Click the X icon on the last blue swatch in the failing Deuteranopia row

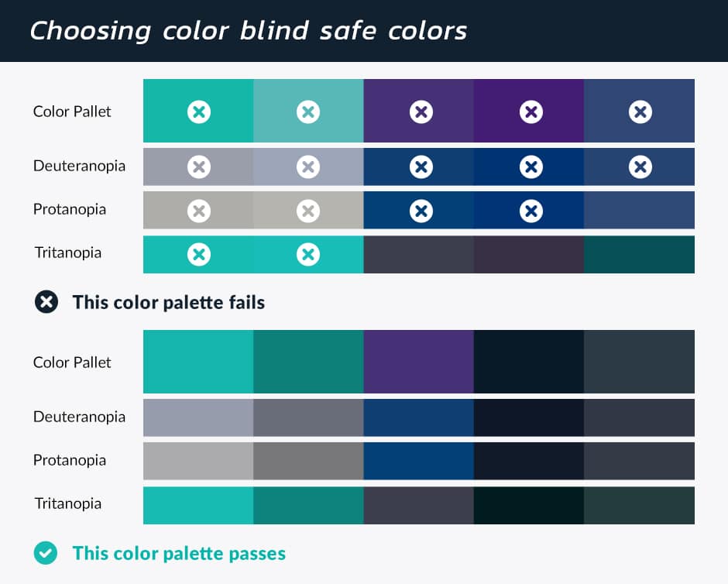point(640,167)
